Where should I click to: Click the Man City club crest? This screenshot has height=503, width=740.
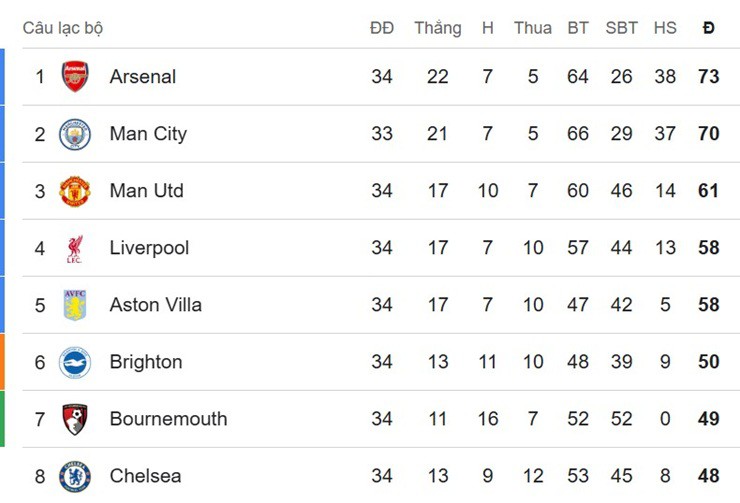(x=75, y=134)
